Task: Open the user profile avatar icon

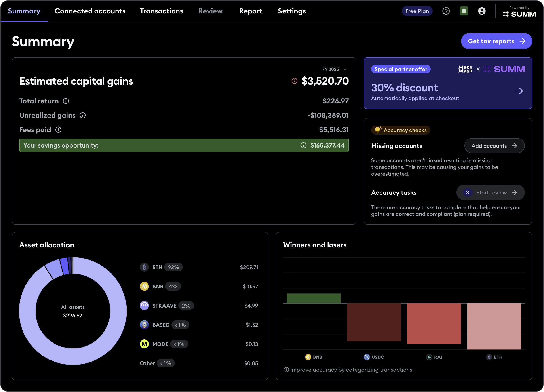Action: click(482, 11)
